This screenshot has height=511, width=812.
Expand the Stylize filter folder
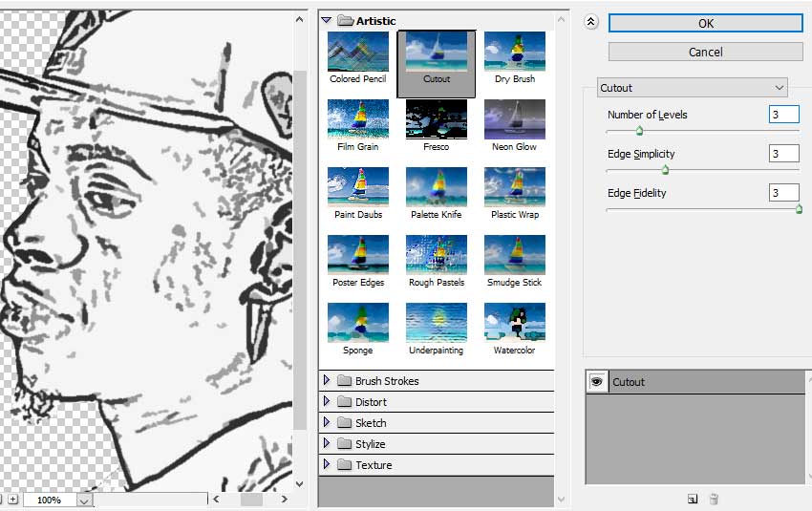[x=327, y=444]
